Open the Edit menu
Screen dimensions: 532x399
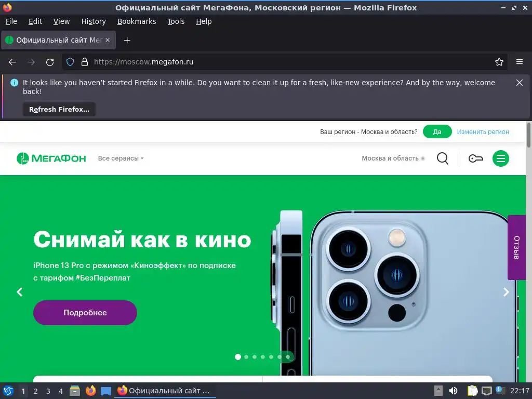35,21
